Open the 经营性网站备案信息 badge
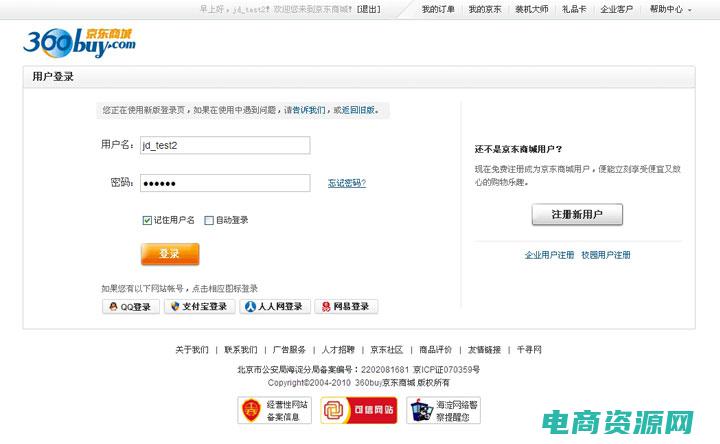 275,410
